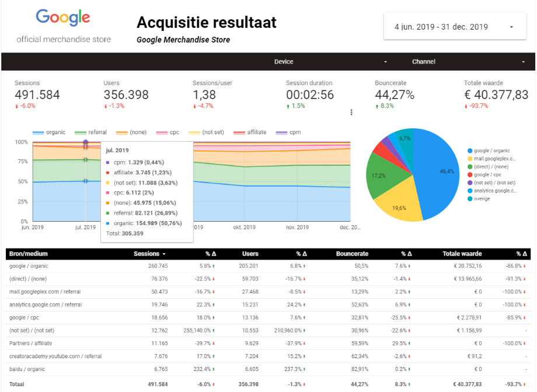537x392 pixels.
Task: Click the sort arrow beside Sessions column header
Action: tap(164, 254)
